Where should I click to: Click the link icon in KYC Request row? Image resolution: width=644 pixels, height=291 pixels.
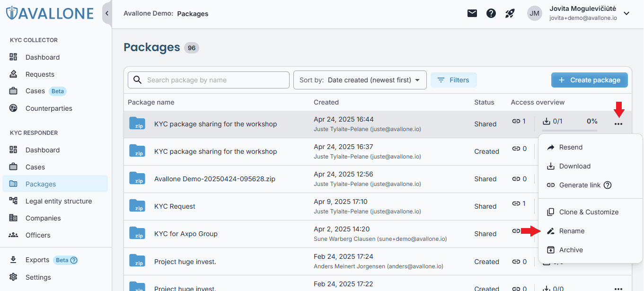pyautogui.click(x=516, y=203)
